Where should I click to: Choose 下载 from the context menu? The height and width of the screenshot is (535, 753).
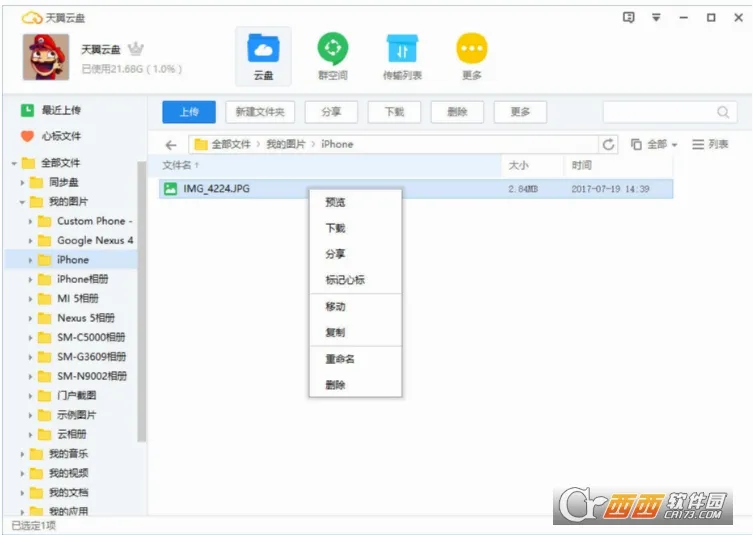[x=355, y=228]
